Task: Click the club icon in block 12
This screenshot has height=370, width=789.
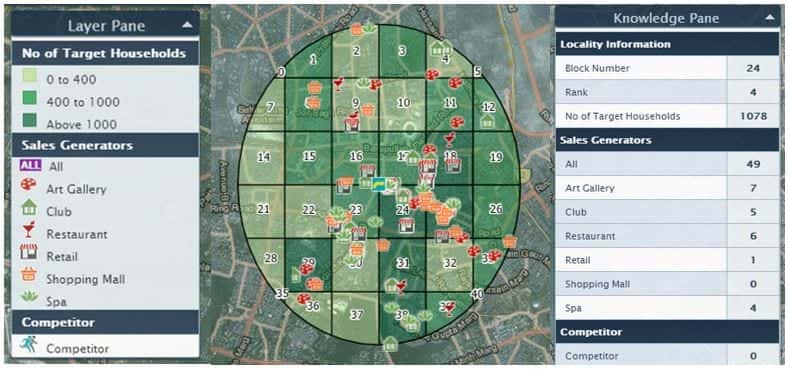Action: click(487, 121)
